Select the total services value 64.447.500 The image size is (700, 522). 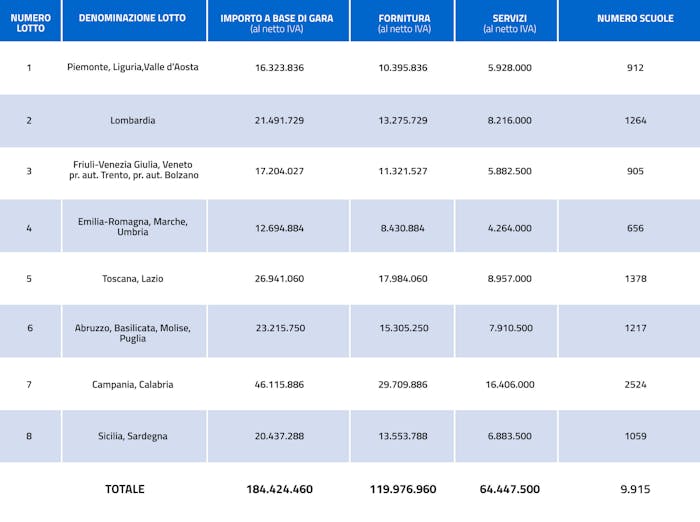click(509, 489)
